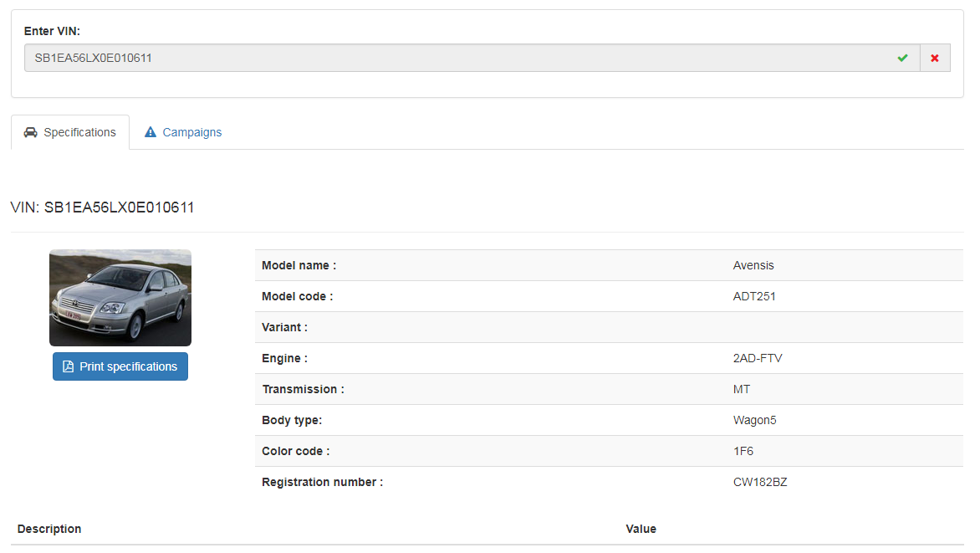This screenshot has height=553, width=980.
Task: Click the PDF icon in Print specifications
Action: (69, 366)
